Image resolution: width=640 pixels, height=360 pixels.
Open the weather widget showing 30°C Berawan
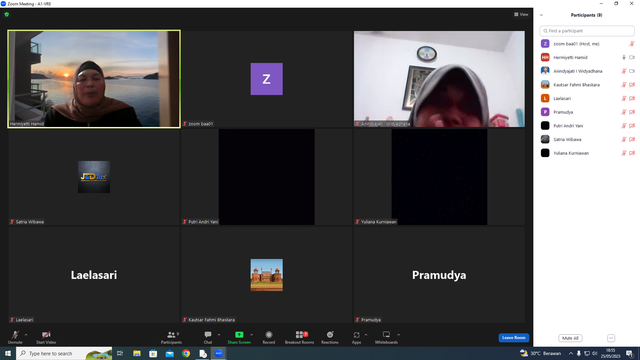click(540, 353)
